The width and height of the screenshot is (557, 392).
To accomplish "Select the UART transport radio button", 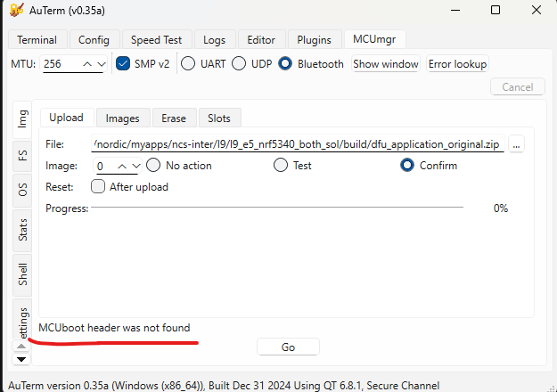I will [x=188, y=64].
